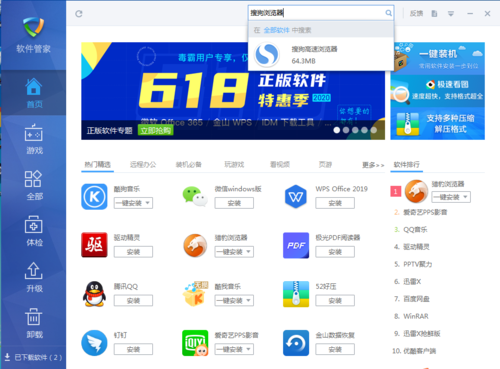Open the main menu dropdown icon in title bar
Image resolution: width=500 pixels, height=369 pixels.
click(451, 14)
